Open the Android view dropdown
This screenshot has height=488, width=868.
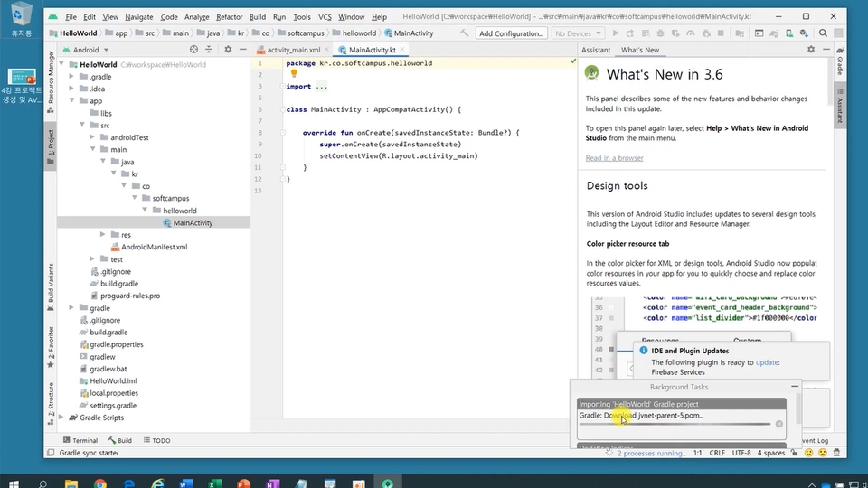[87, 49]
